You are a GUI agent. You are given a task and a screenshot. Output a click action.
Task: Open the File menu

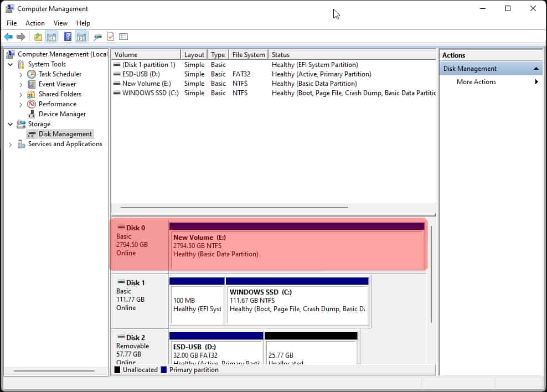pos(12,23)
